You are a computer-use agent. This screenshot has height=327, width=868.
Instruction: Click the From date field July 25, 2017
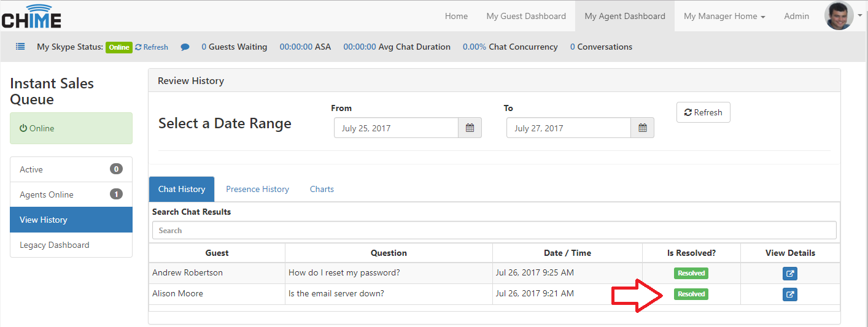tap(396, 128)
